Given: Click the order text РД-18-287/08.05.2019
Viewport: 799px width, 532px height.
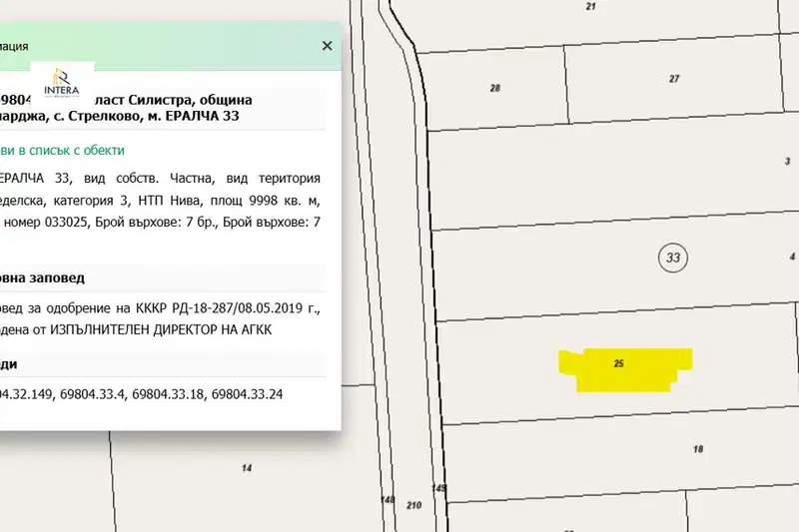Looking at the screenshot, I should 237,308.
